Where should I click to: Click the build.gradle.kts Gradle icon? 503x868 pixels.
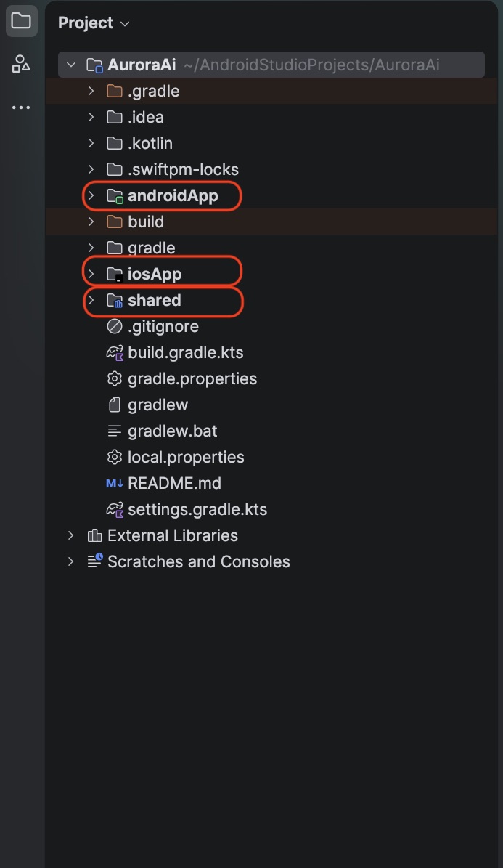point(115,352)
